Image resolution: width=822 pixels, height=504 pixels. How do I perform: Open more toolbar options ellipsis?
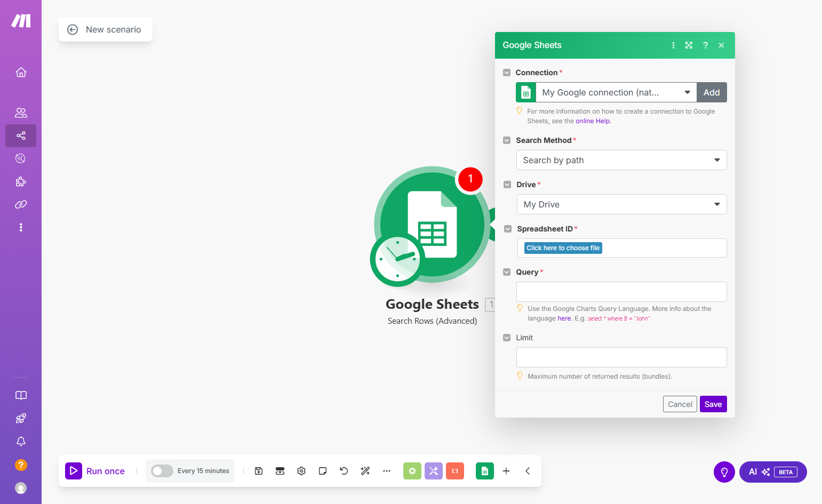(x=387, y=471)
